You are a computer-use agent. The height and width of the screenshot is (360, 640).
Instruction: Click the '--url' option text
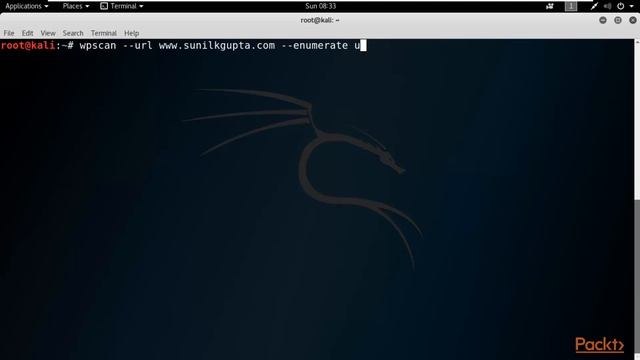pyautogui.click(x=138, y=45)
